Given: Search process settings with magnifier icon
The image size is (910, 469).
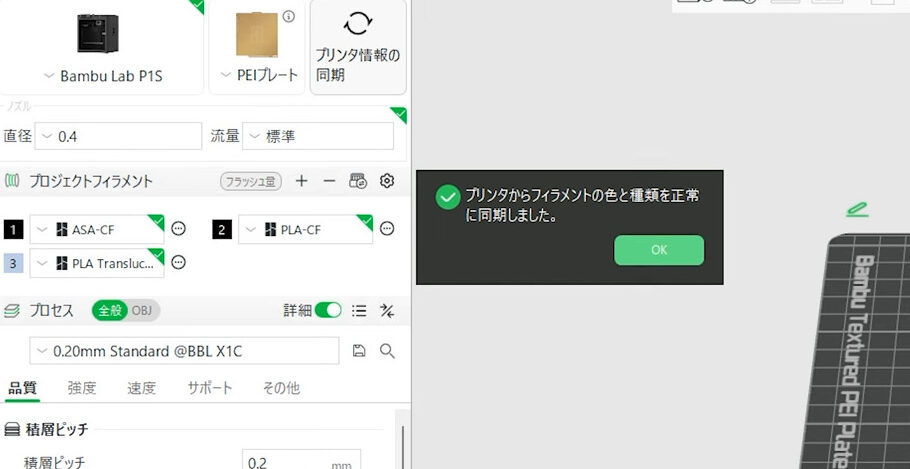Looking at the screenshot, I should point(387,351).
